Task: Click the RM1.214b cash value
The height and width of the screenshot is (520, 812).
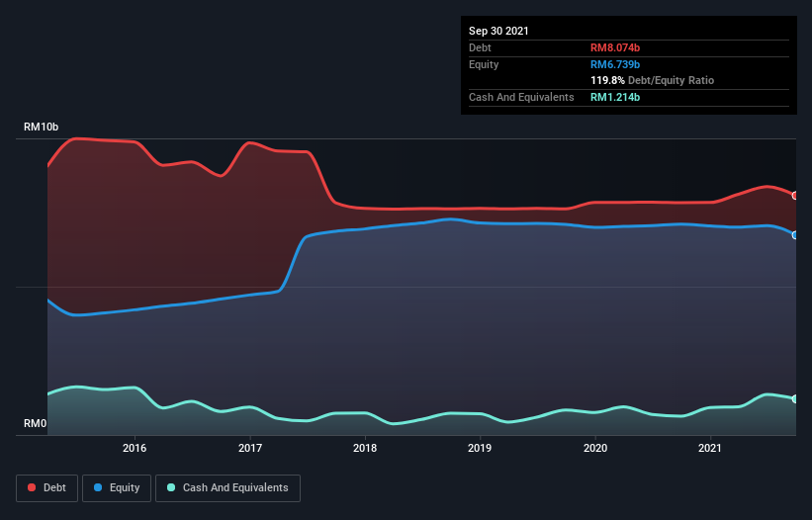Action: 615,97
